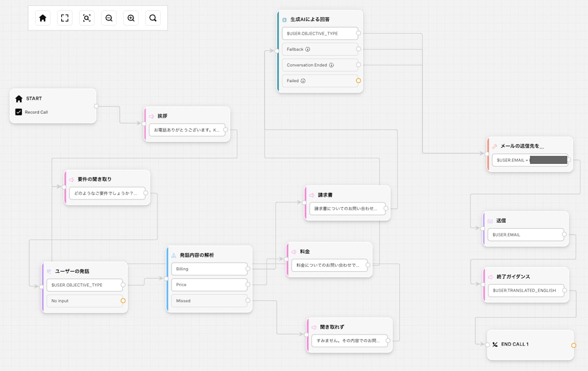
Task: Click the analysis icon on 発話内容の解析 node
Action: pos(173,255)
